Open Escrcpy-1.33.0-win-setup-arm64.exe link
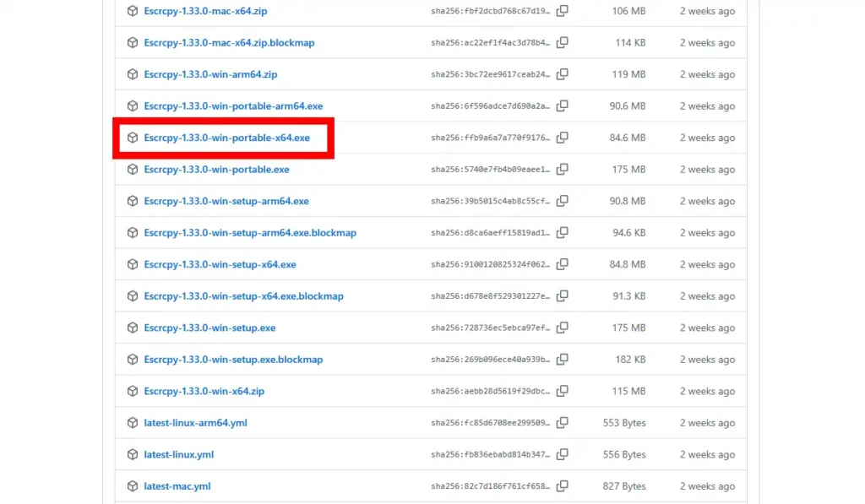This screenshot has height=504, width=865. [x=226, y=201]
